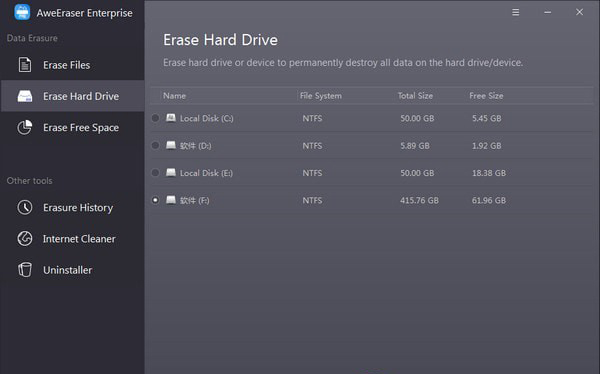The image size is (600, 374).
Task: Open the hamburger menu in title bar
Action: pos(516,12)
